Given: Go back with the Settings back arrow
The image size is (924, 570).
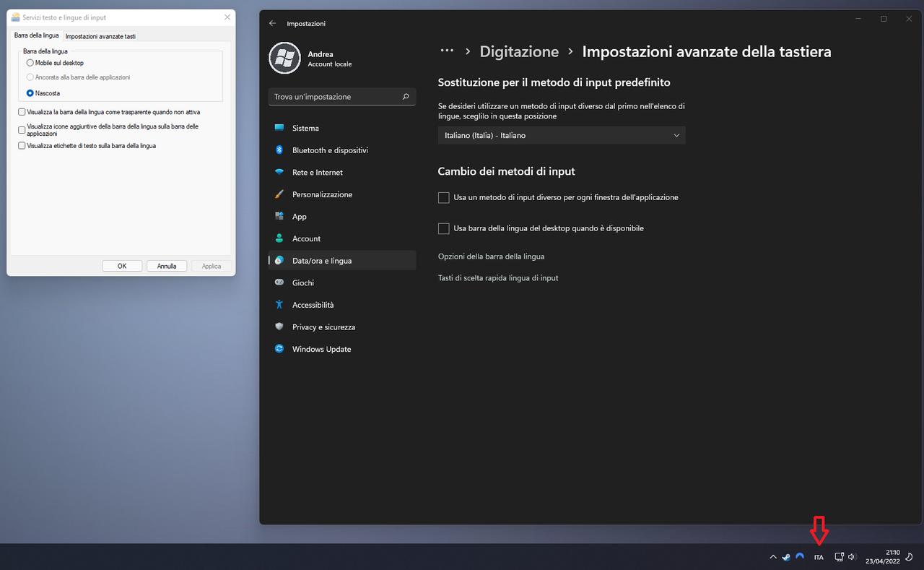Looking at the screenshot, I should pyautogui.click(x=272, y=23).
